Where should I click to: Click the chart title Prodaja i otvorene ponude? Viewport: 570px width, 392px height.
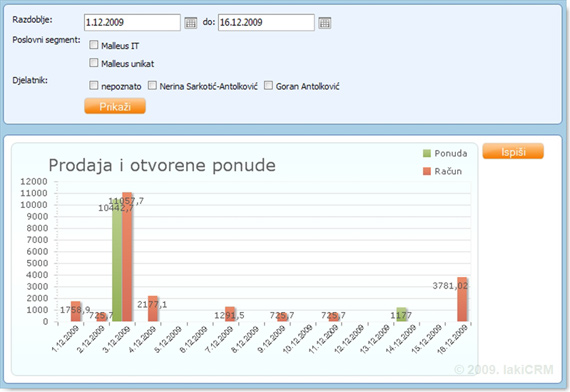tap(162, 165)
